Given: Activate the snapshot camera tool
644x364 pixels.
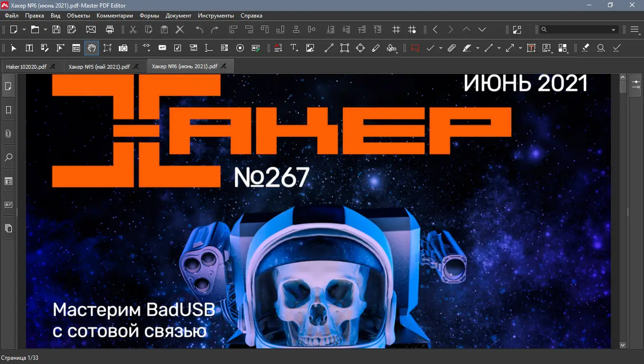Looking at the screenshot, I should point(123,48).
